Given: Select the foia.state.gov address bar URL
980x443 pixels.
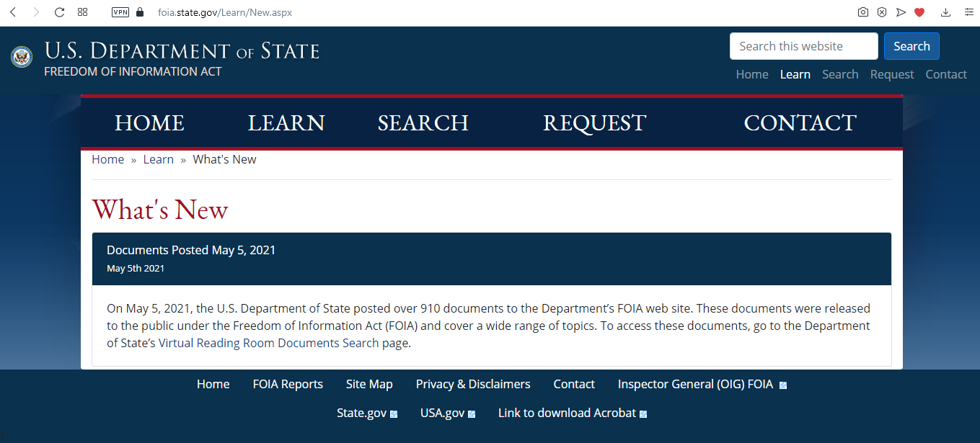Looking at the screenshot, I should 225,12.
